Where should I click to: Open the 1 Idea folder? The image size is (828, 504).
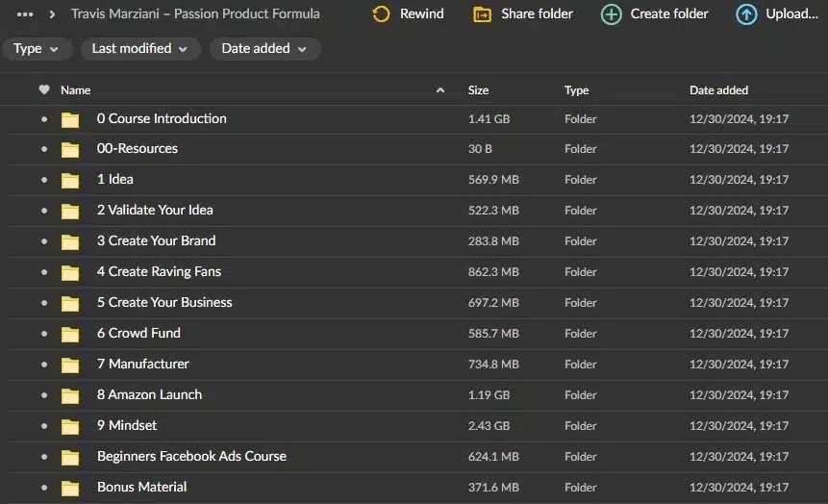(x=115, y=180)
